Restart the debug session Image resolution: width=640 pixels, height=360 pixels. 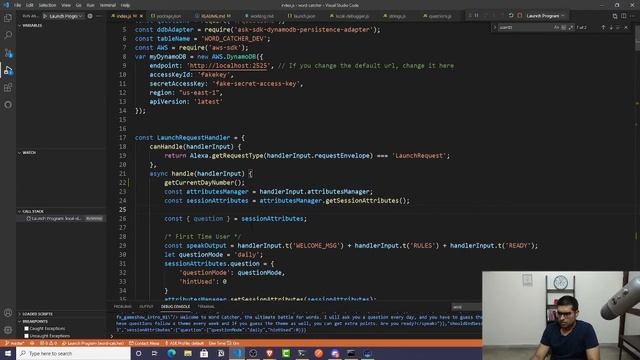point(511,16)
